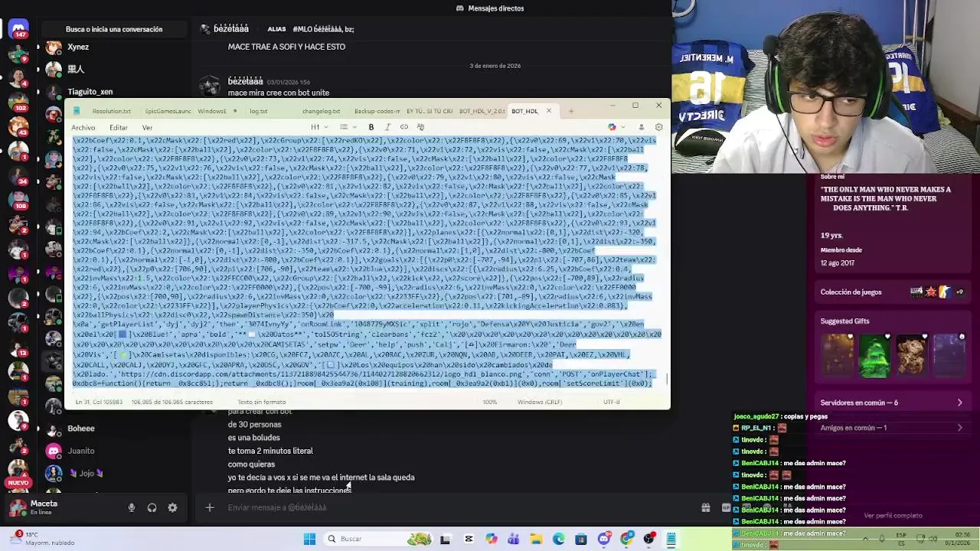Open the EpicGamesLaunc Notepad tab

tap(168, 111)
